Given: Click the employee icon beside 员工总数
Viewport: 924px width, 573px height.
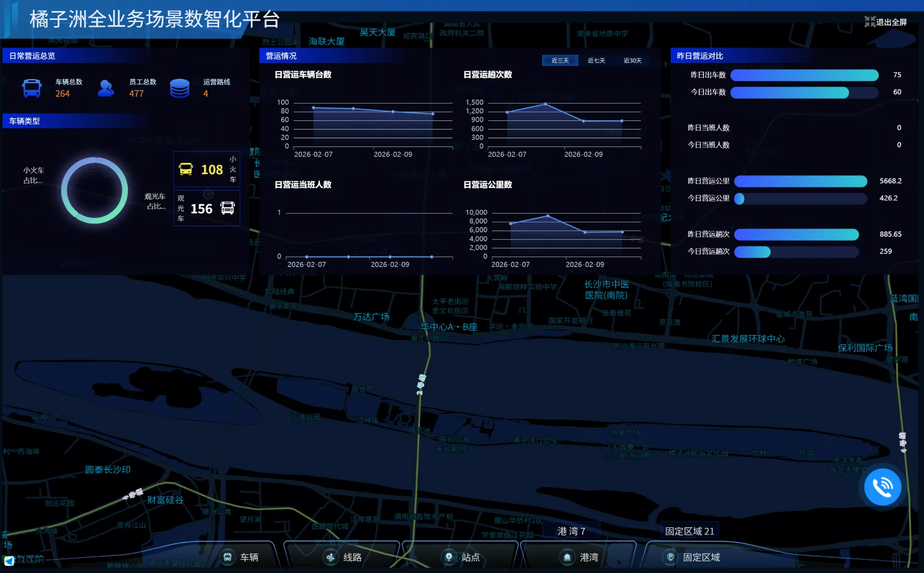Looking at the screenshot, I should coord(105,88).
